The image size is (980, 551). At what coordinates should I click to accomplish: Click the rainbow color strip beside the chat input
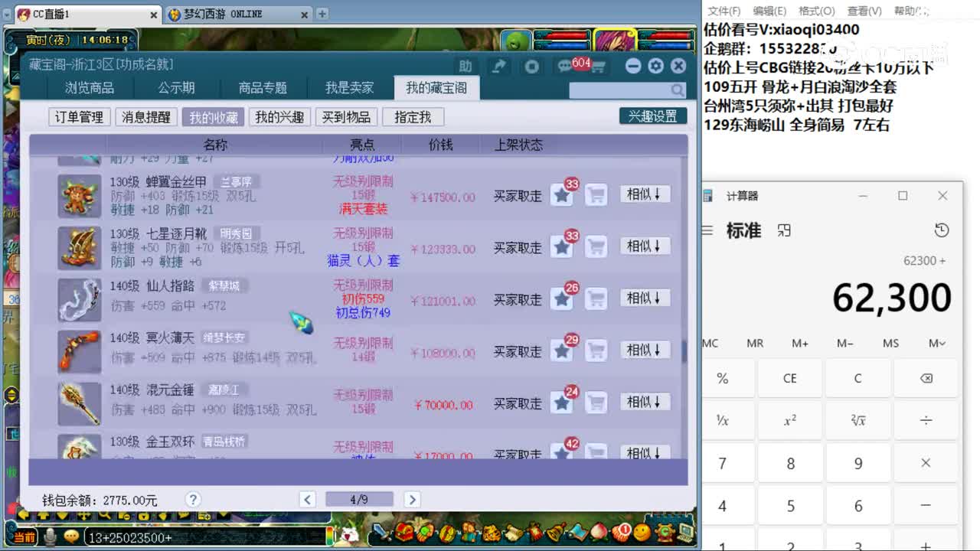pos(329,537)
